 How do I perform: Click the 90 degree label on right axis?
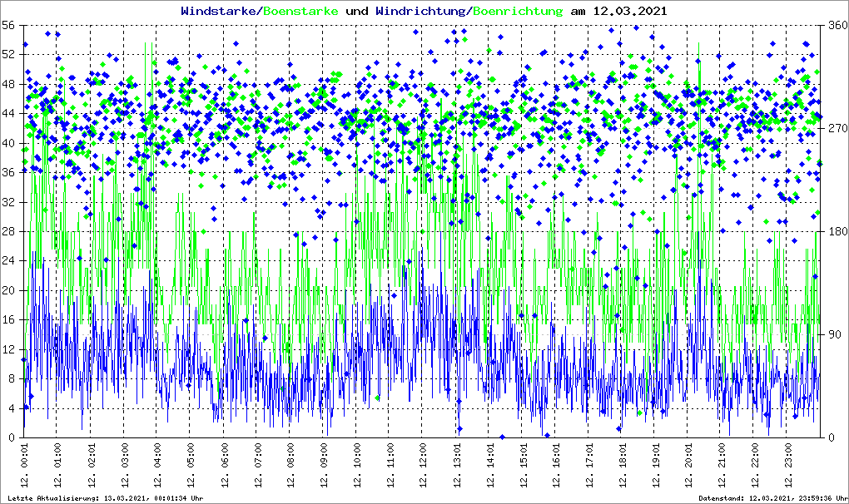832,335
